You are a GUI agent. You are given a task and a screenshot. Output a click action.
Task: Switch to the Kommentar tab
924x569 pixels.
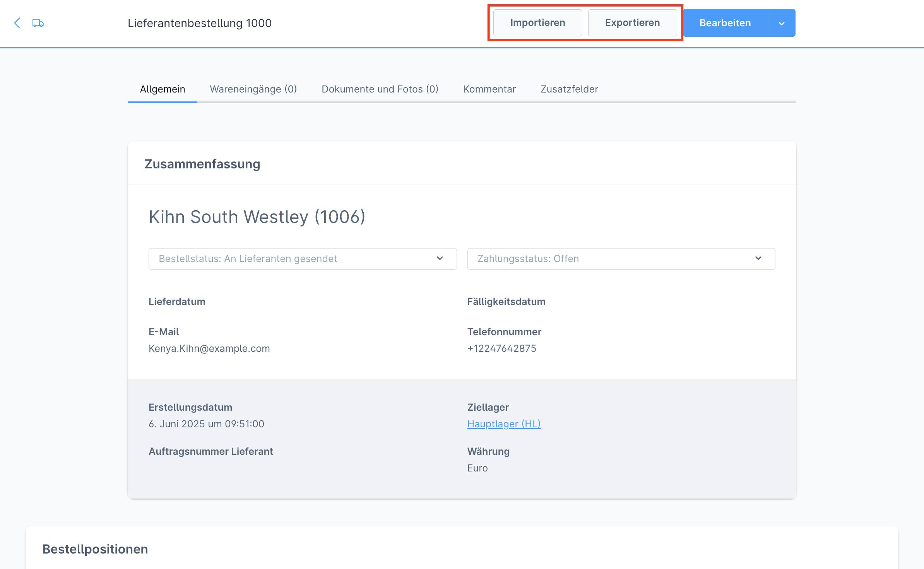click(489, 89)
